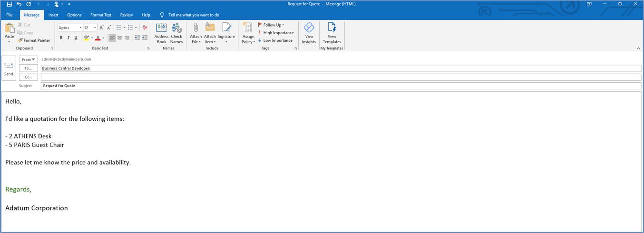Open the From dropdown
The width and height of the screenshot is (644, 233).
[x=28, y=59]
